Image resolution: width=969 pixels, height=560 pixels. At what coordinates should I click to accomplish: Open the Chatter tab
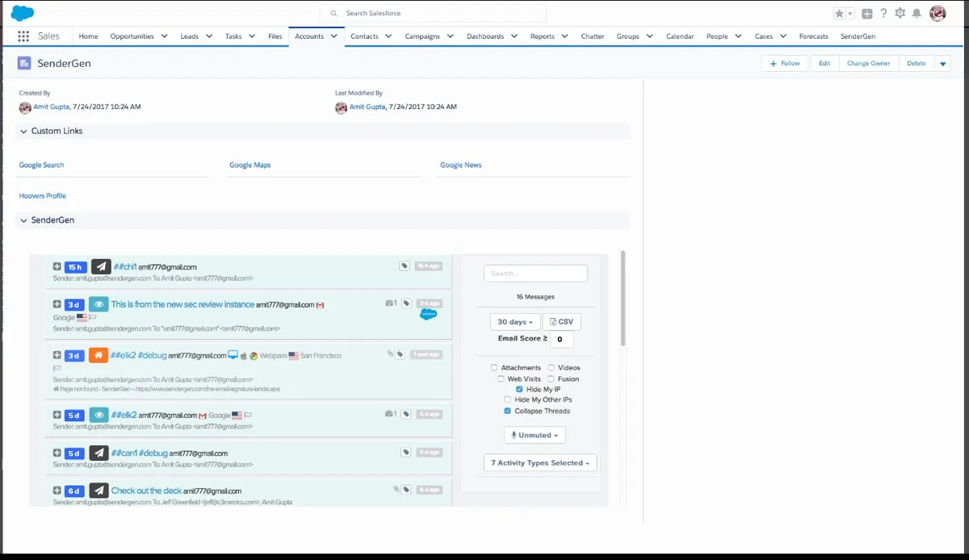click(593, 36)
